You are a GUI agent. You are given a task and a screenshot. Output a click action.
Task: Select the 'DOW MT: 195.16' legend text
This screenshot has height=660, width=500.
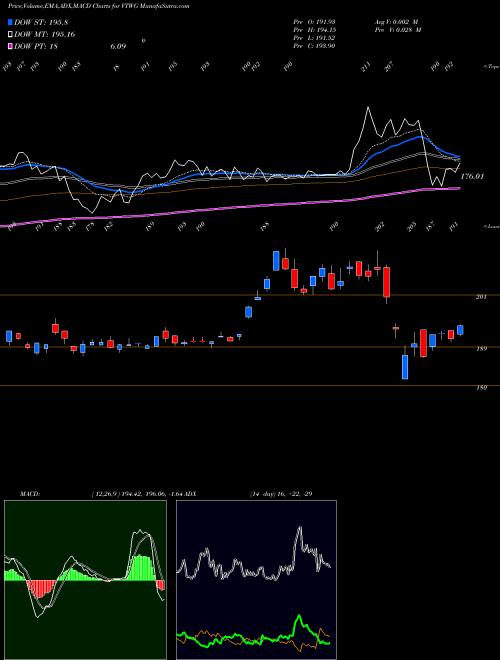tap(45, 35)
